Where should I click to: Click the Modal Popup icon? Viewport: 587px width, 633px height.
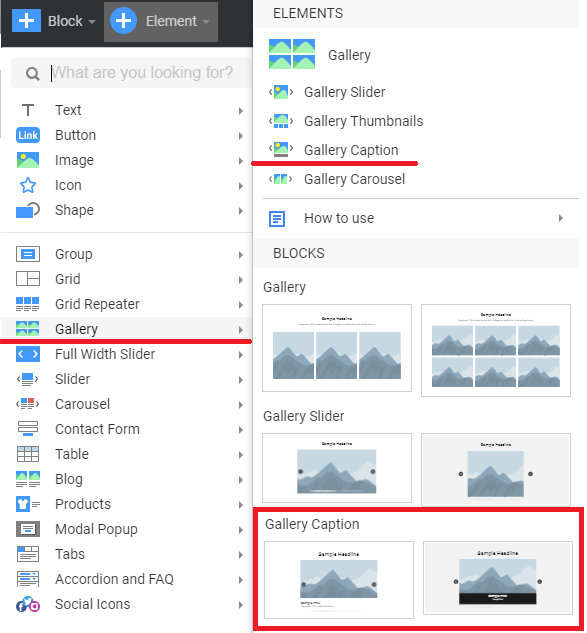pos(28,529)
